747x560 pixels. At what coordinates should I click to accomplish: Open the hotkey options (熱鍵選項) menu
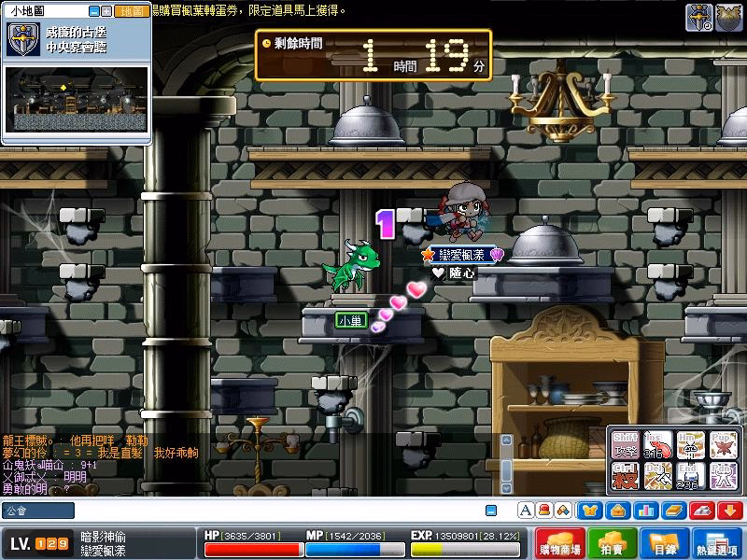tap(719, 544)
